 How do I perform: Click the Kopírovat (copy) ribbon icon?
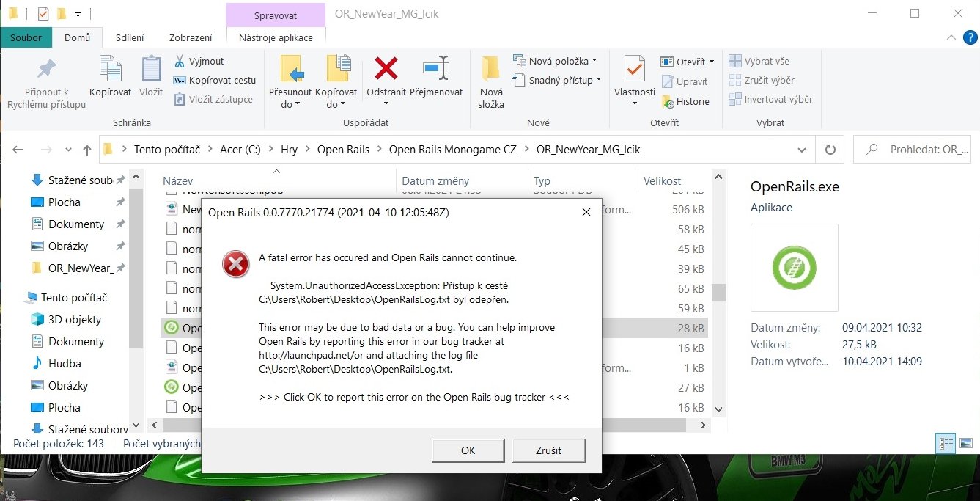click(110, 69)
